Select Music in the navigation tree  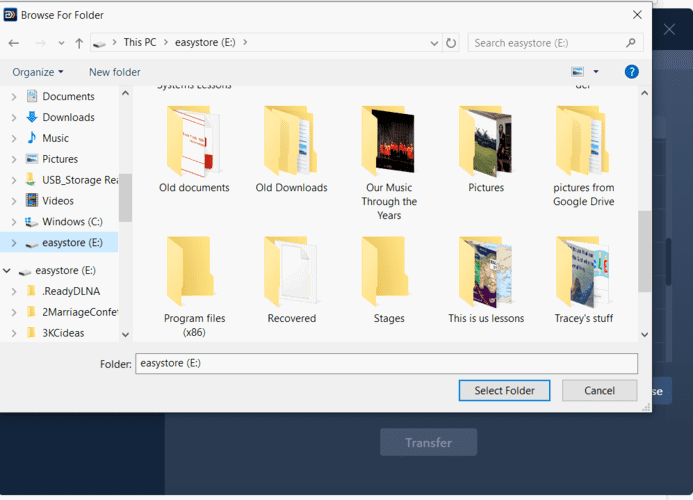point(55,138)
